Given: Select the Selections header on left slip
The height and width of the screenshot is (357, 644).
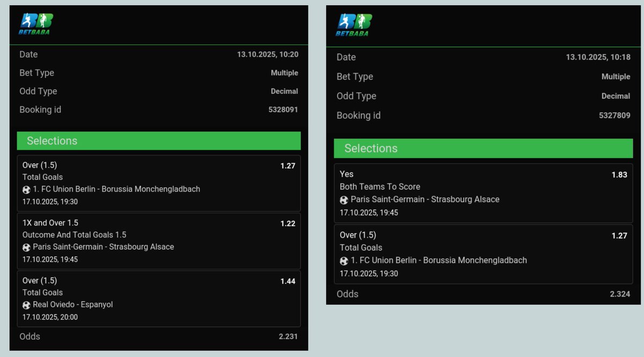Looking at the screenshot, I should (x=159, y=141).
